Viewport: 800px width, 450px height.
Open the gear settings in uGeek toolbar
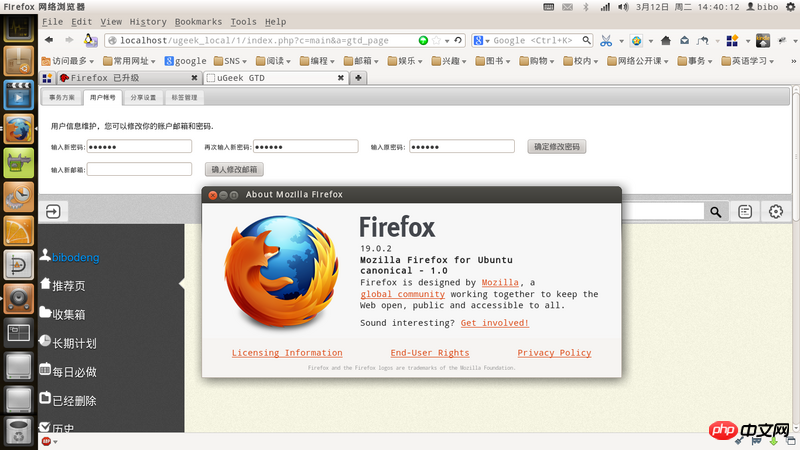tap(776, 211)
